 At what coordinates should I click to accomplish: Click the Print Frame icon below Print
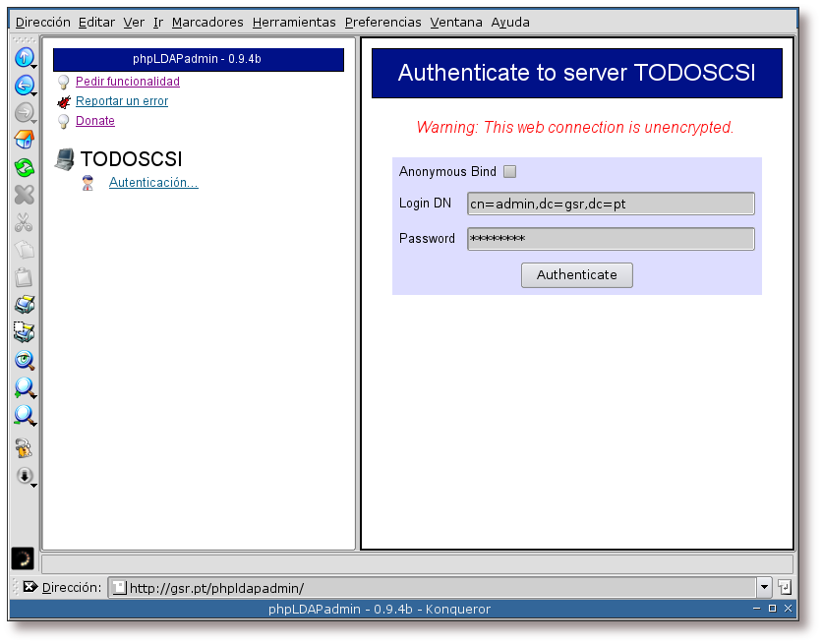[x=24, y=333]
